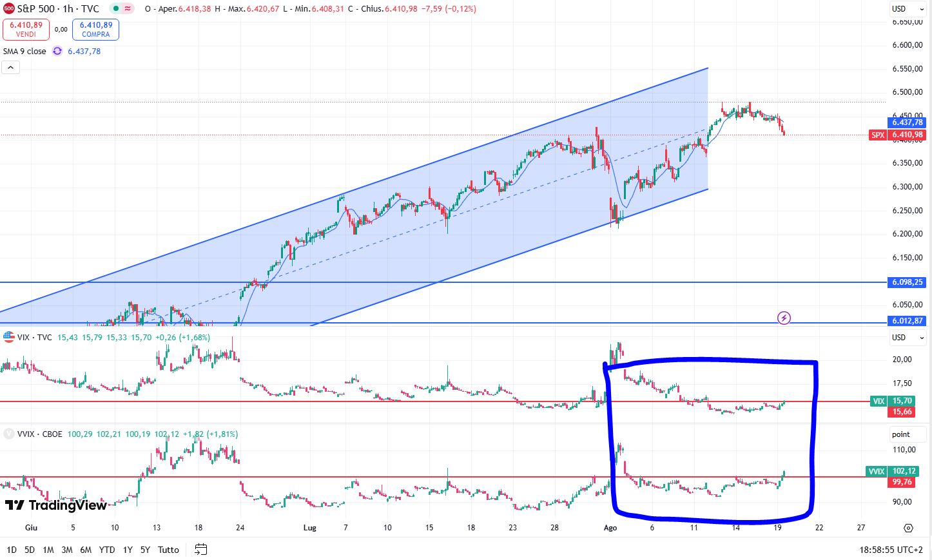Viewport: 932px width, 560px height.
Task: Click the green VIX 15,70 price label
Action: [893, 401]
